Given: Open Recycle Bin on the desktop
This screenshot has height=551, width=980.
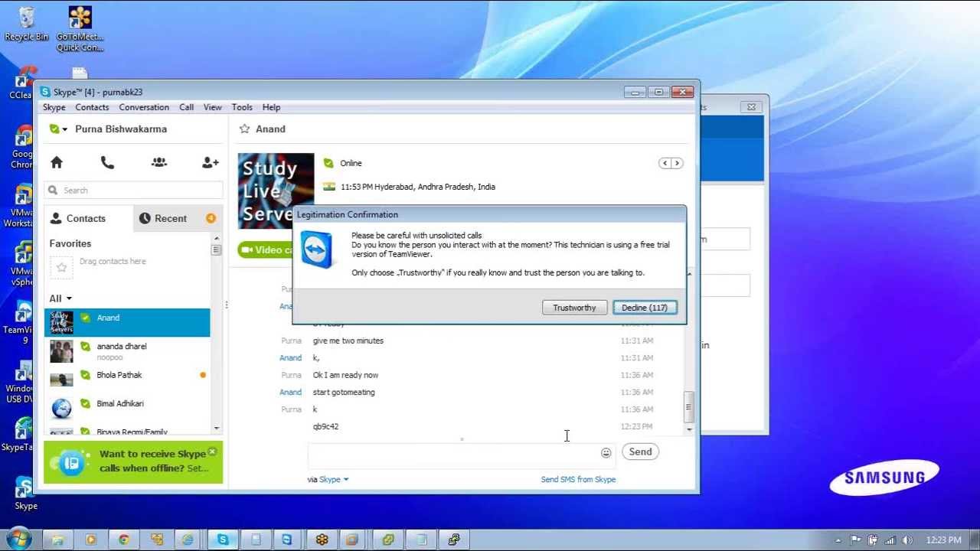Looking at the screenshot, I should point(26,24).
